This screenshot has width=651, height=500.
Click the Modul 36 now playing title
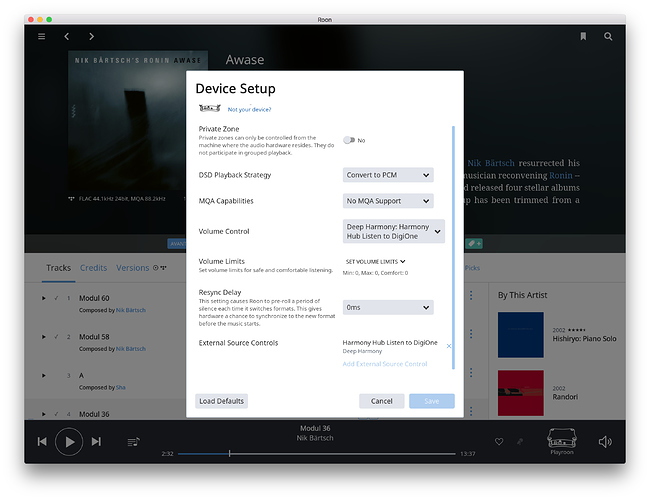click(x=315, y=428)
